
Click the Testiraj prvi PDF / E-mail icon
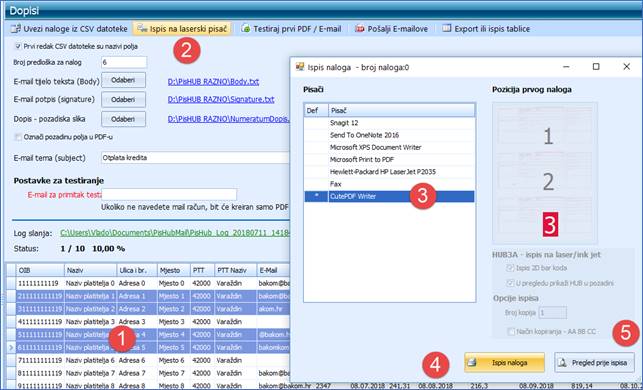(245, 29)
